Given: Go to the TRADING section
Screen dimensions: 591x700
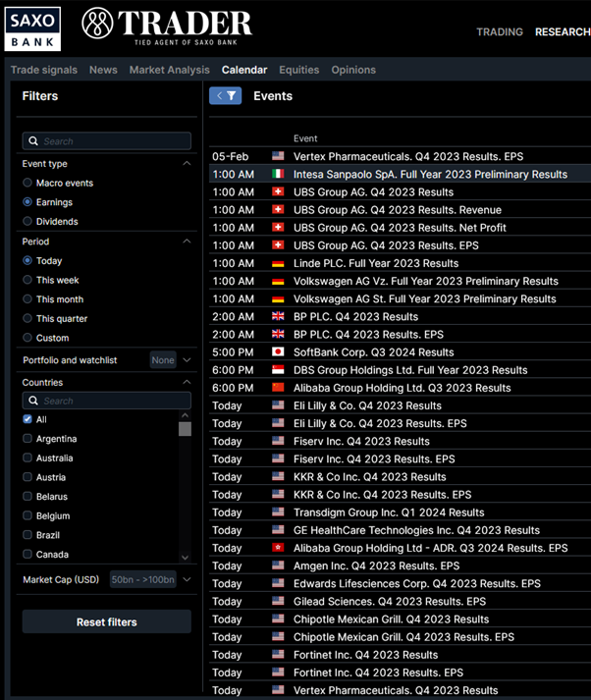Looking at the screenshot, I should tap(500, 32).
